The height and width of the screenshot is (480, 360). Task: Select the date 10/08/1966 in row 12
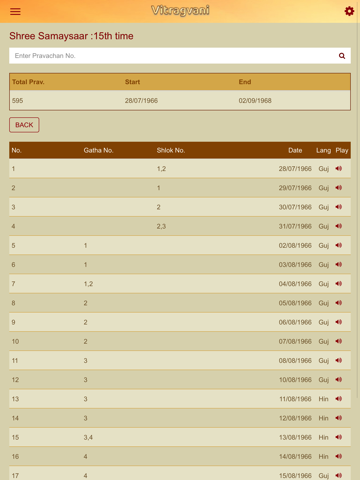295,380
